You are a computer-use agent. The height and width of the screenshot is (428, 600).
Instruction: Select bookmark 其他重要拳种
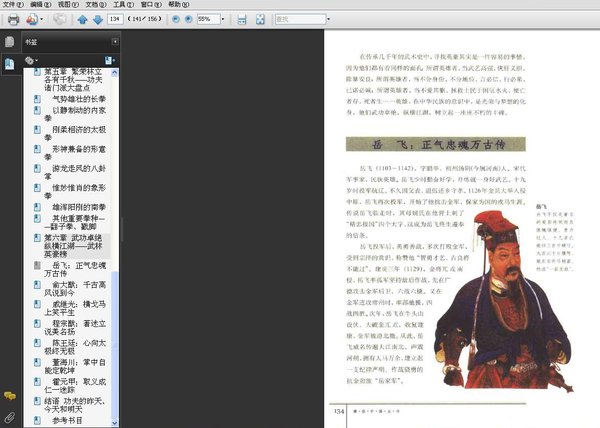(75, 222)
